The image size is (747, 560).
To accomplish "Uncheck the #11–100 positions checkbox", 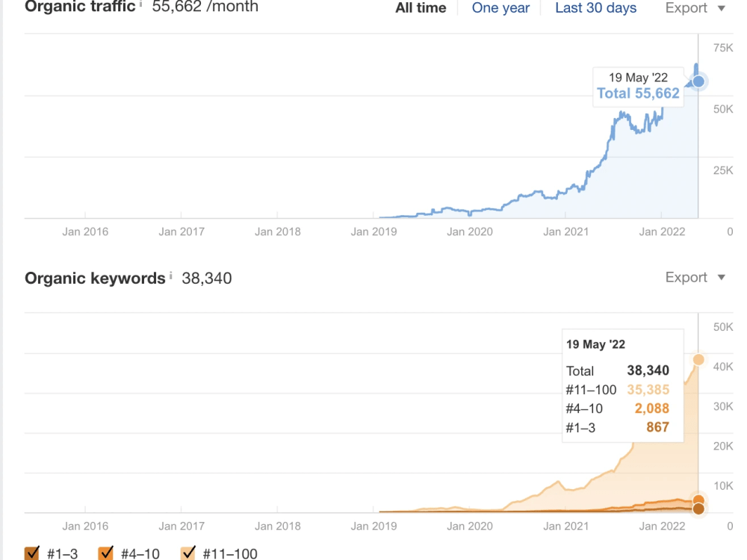I will [189, 553].
